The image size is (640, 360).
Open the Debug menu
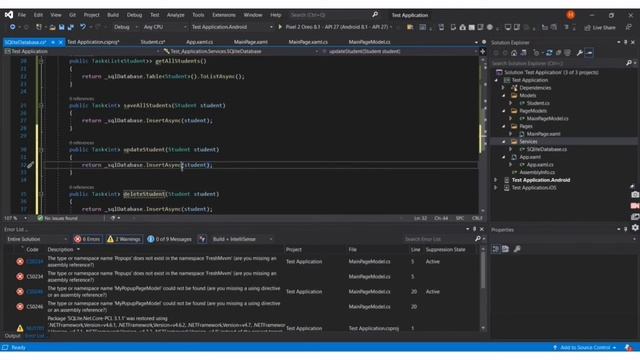[134, 15]
